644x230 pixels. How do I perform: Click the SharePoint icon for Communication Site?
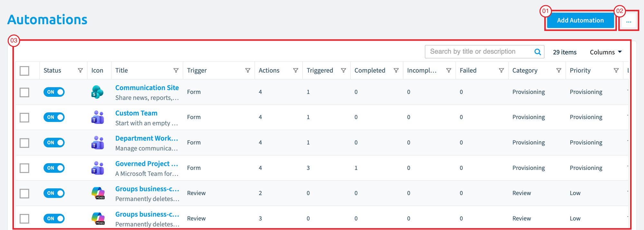(97, 92)
